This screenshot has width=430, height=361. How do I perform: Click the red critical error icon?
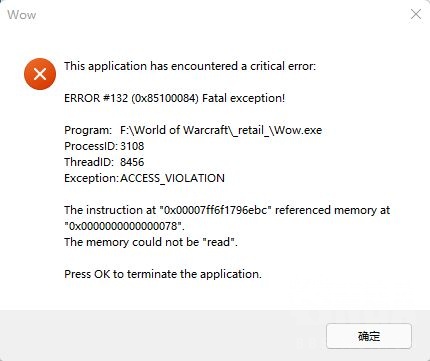point(40,74)
